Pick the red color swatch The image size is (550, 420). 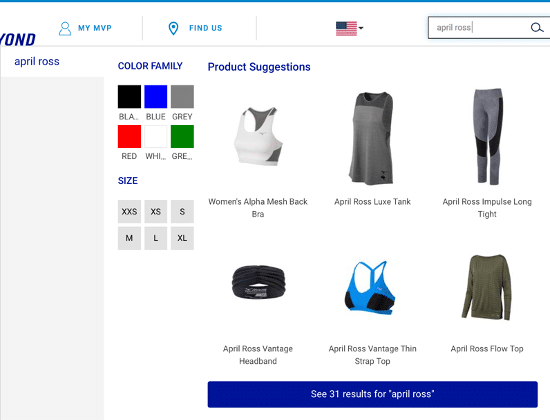[129, 136]
